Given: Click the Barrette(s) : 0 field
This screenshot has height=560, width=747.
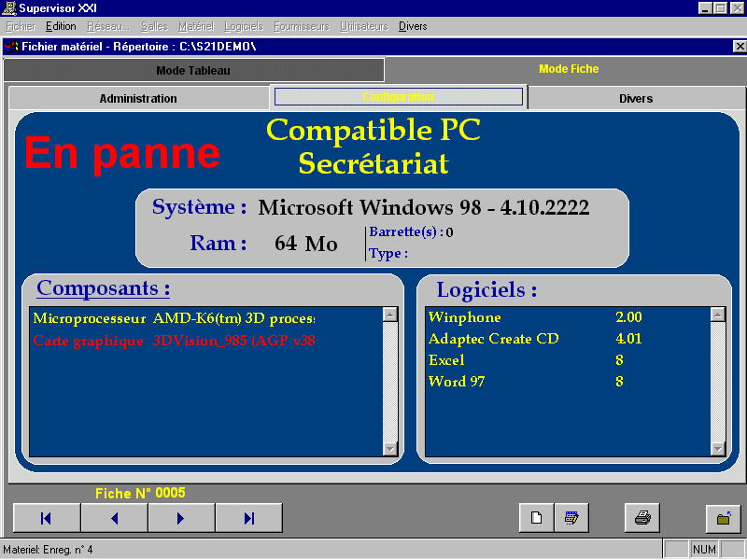Looking at the screenshot, I should tap(411, 231).
